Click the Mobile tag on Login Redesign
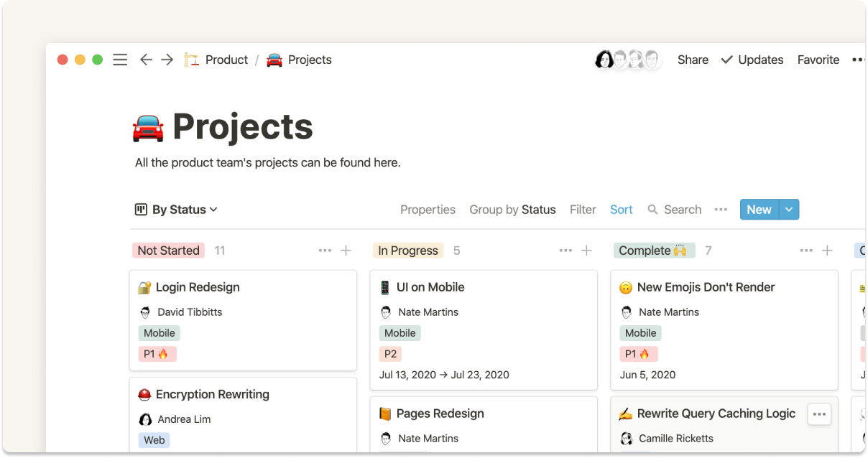The height and width of the screenshot is (458, 868). click(x=160, y=333)
